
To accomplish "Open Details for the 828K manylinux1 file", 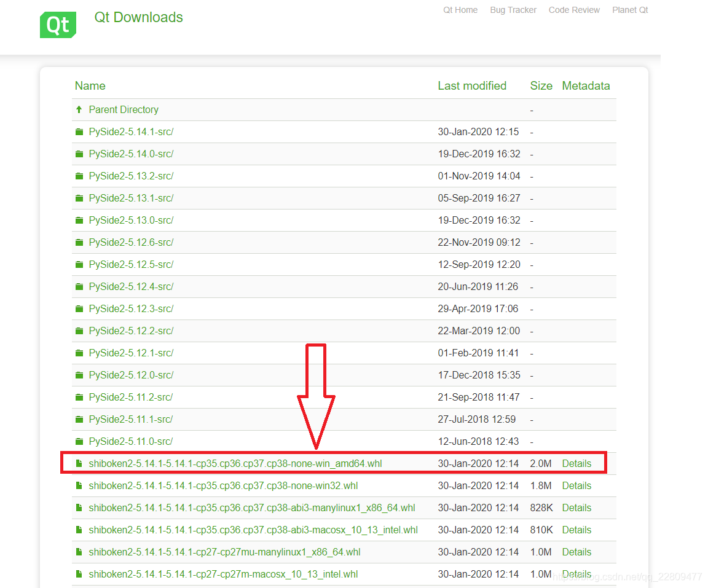I will pos(576,508).
